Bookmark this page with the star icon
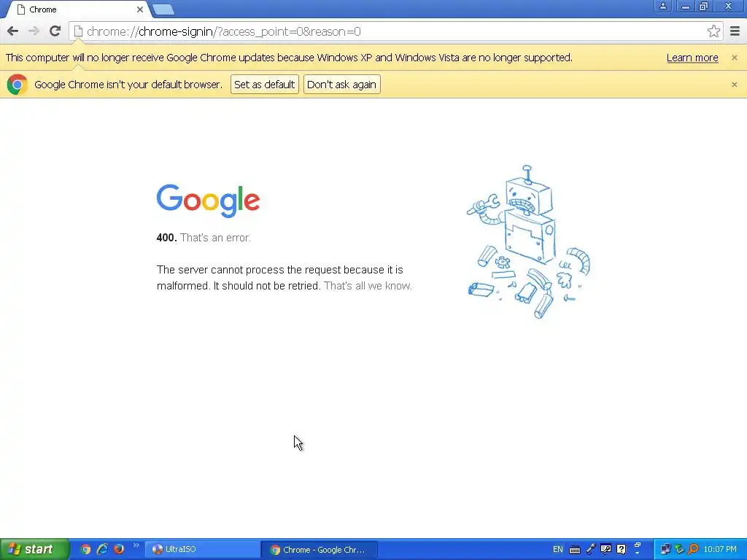 tap(713, 31)
